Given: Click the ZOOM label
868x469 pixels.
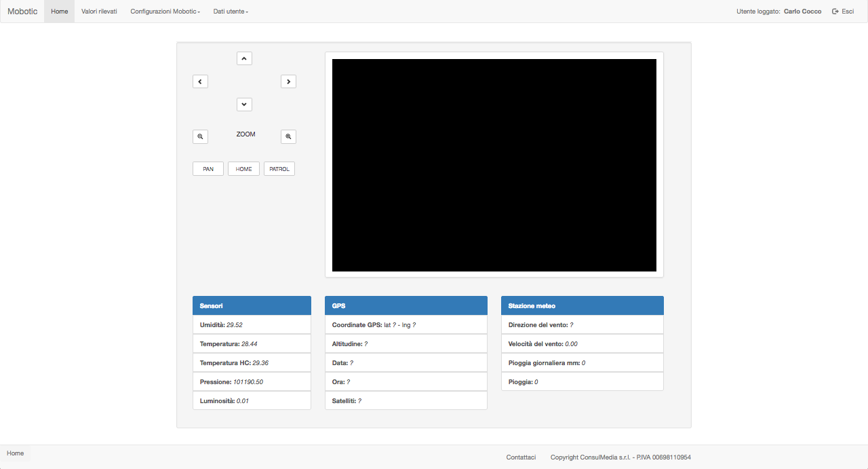Looking at the screenshot, I should point(245,134).
